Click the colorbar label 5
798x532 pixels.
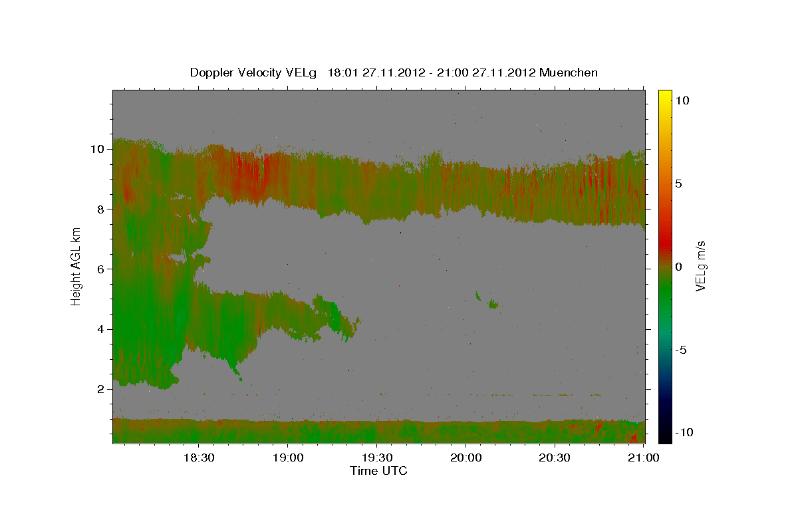pos(678,184)
